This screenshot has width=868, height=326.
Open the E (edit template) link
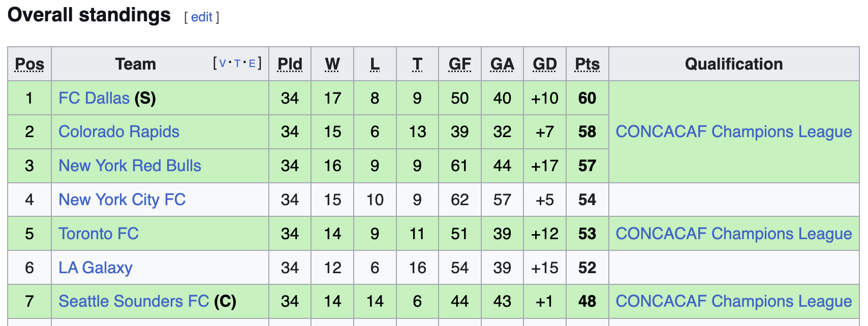pos(252,63)
